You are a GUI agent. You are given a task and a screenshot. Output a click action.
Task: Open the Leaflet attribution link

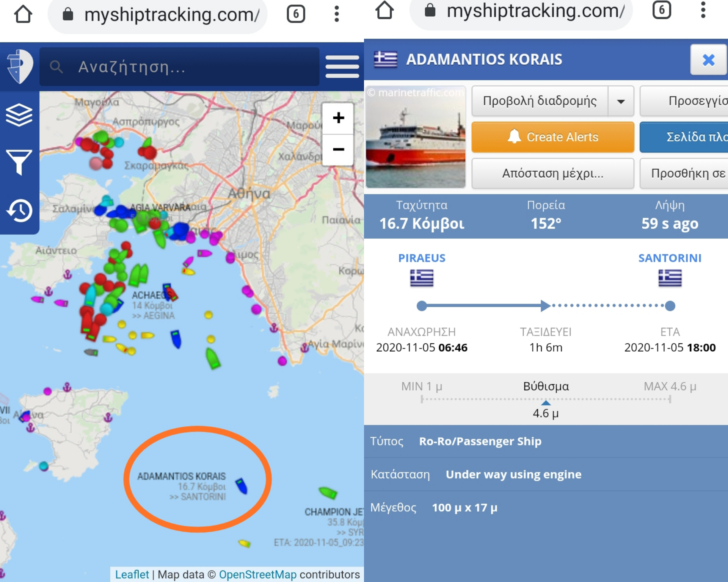(x=132, y=574)
